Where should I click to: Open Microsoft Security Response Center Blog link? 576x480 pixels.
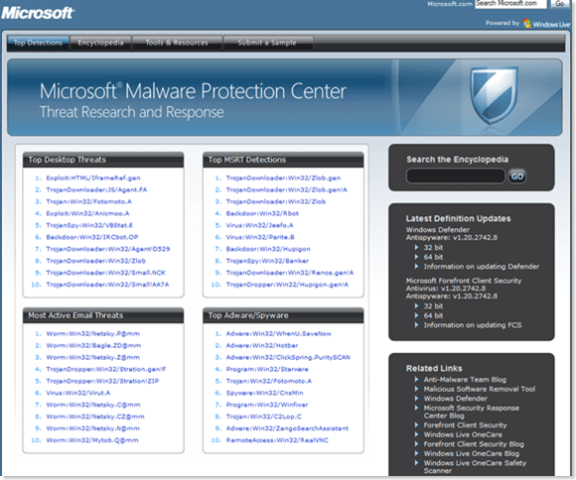(x=471, y=412)
